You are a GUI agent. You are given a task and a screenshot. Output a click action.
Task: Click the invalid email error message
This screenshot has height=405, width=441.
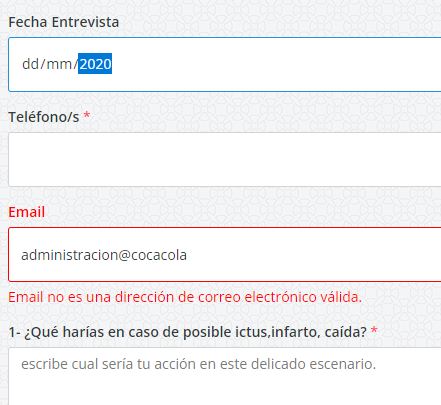click(185, 297)
